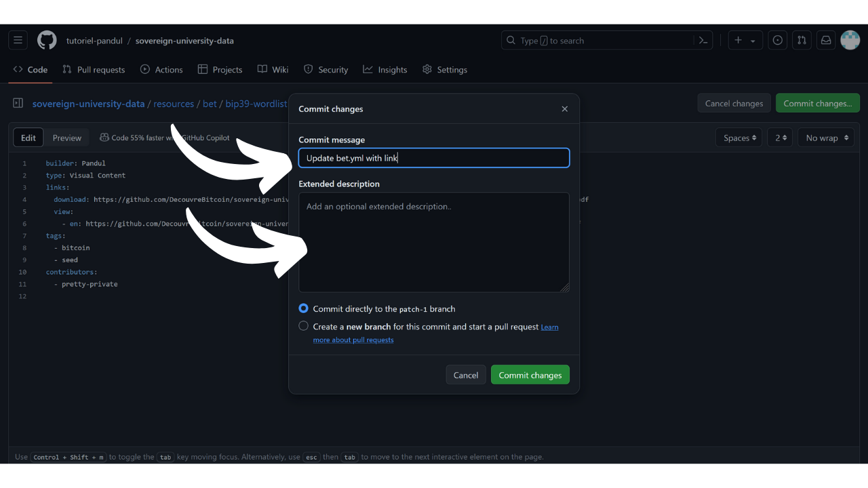Screen dimensions: 868x488
Task: Switch to the Preview view
Action: pos(67,138)
